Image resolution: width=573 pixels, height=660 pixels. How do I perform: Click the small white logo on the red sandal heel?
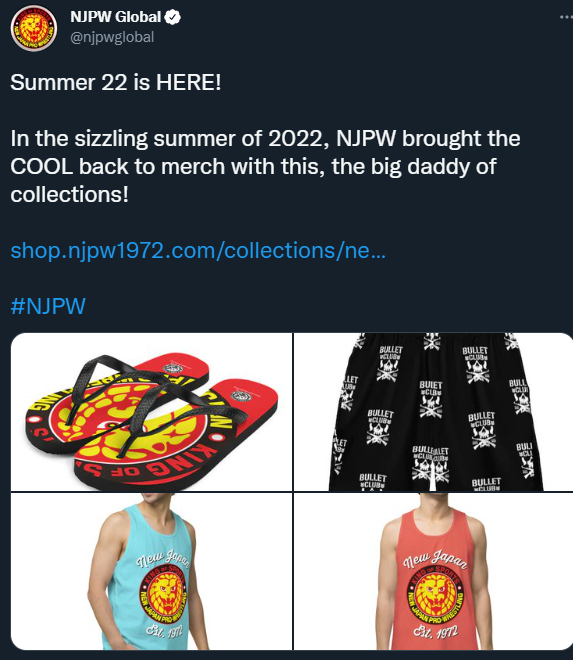tap(241, 396)
